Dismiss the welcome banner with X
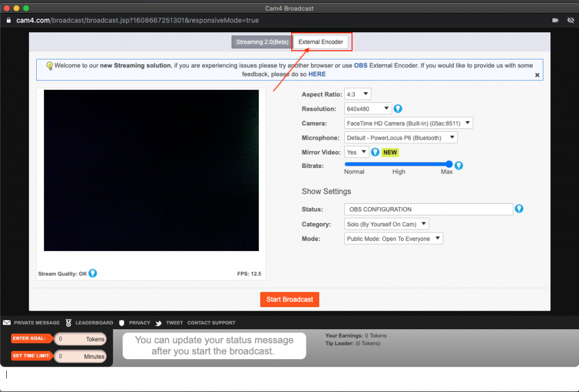This screenshot has width=579, height=392. pos(537,75)
